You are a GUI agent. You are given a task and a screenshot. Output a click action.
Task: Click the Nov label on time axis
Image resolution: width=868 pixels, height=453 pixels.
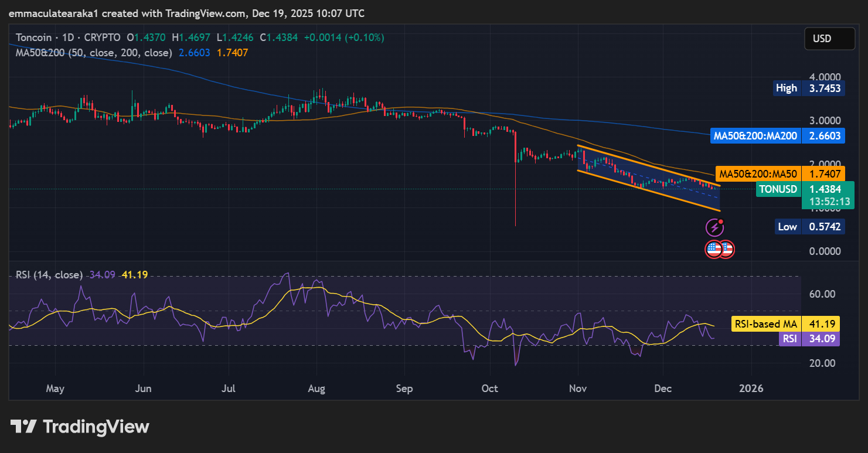(578, 389)
